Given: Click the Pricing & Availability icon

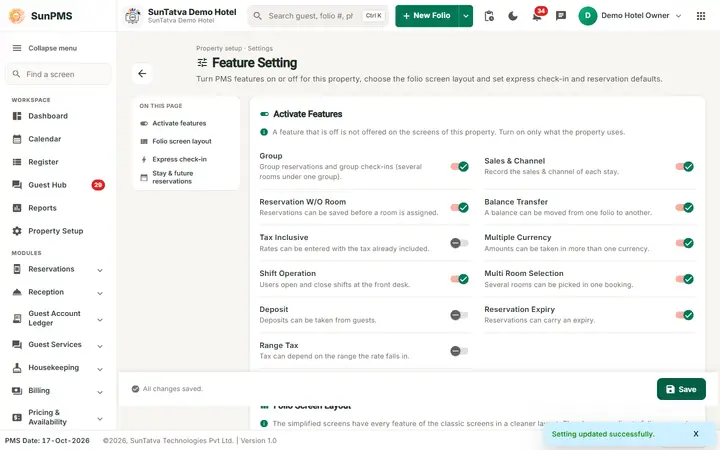Looking at the screenshot, I should 17,417.
